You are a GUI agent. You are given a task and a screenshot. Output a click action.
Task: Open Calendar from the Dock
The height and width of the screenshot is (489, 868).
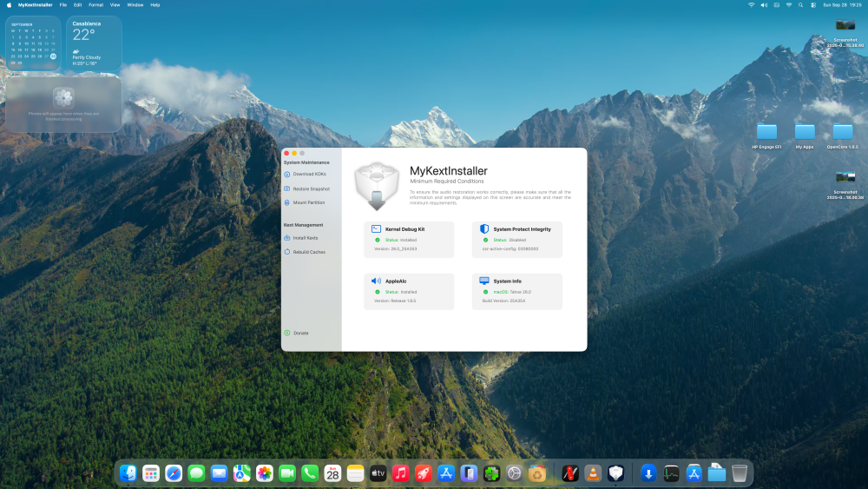pos(332,473)
